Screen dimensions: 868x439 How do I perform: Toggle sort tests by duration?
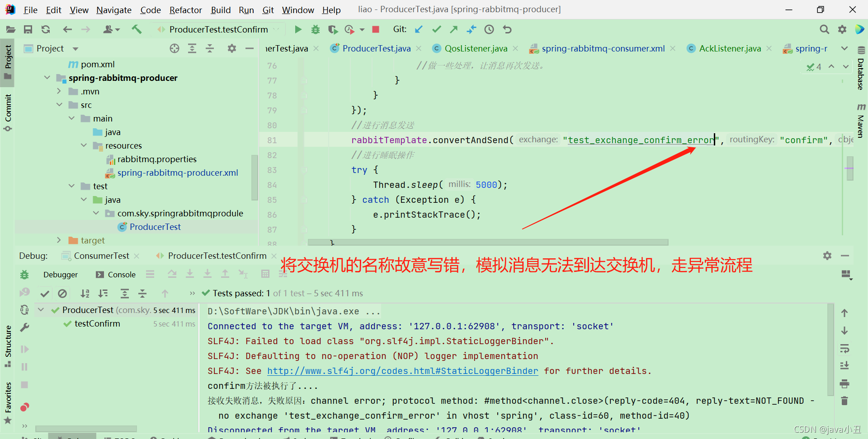click(103, 294)
